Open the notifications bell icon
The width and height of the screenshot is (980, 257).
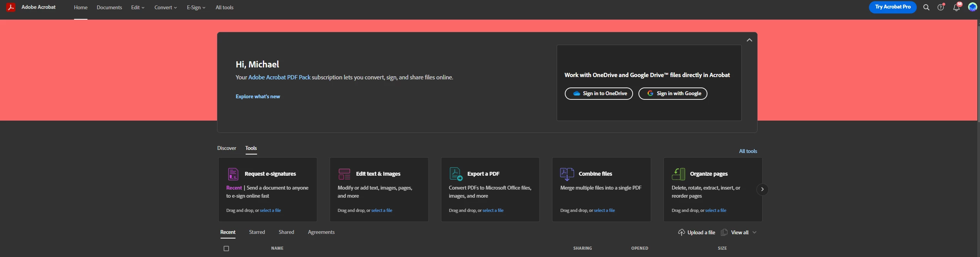tap(956, 7)
